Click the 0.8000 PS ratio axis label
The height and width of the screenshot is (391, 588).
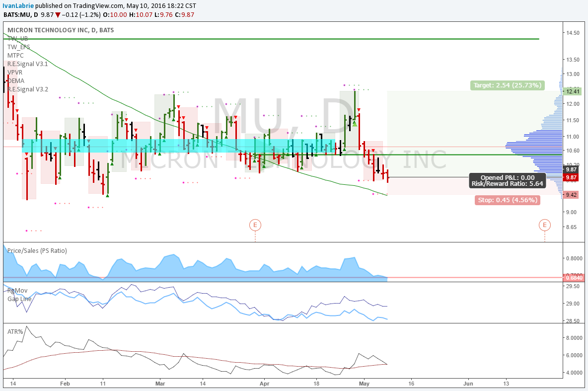(574, 258)
